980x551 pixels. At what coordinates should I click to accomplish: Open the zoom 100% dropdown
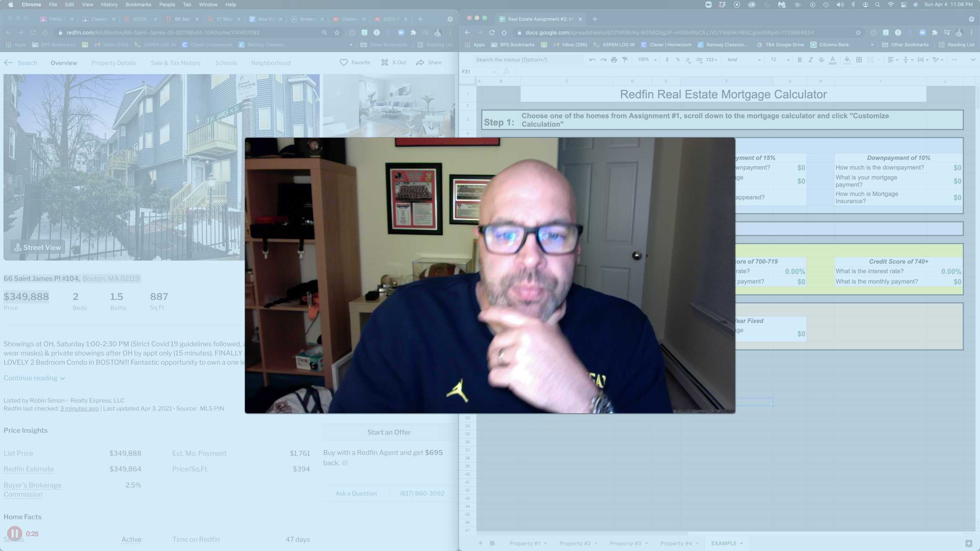click(x=647, y=60)
